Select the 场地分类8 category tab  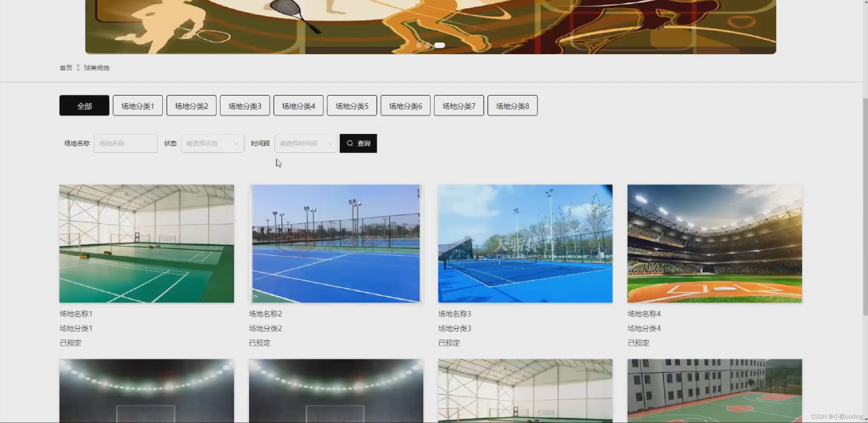point(513,106)
